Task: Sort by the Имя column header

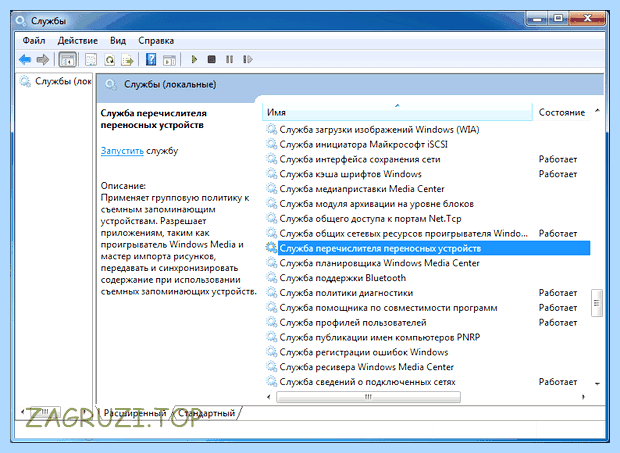Action: pyautogui.click(x=397, y=112)
